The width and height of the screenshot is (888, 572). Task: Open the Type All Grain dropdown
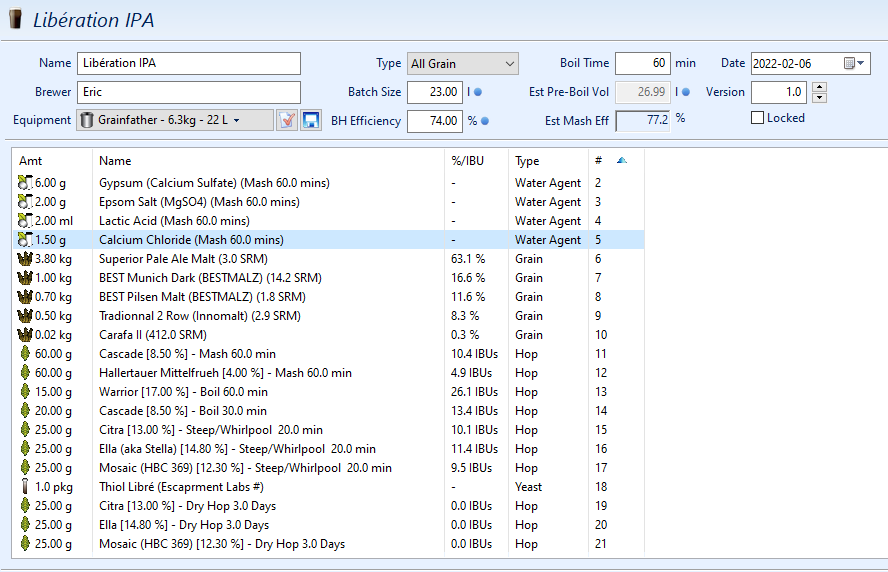pos(463,63)
